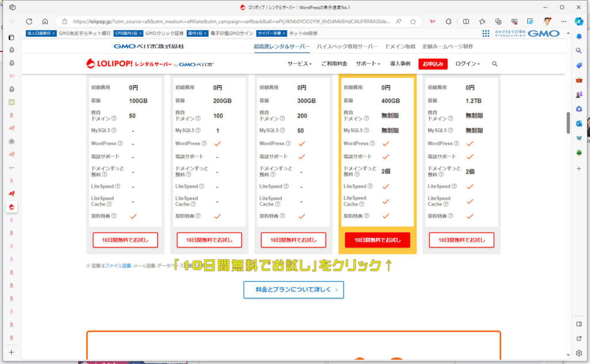
Task: Click the help icon next to LiteSpeed Cache in first plan
Action: coord(109,204)
